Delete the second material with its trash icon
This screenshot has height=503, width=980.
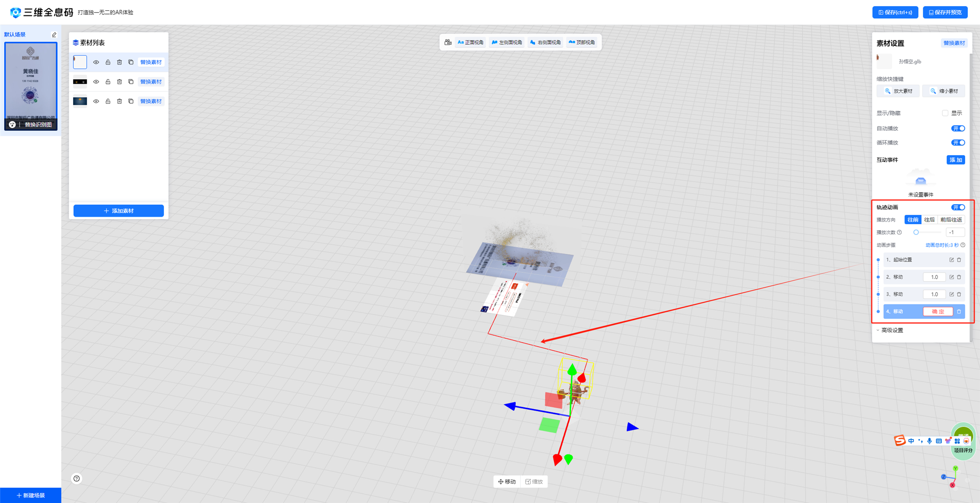(x=119, y=82)
